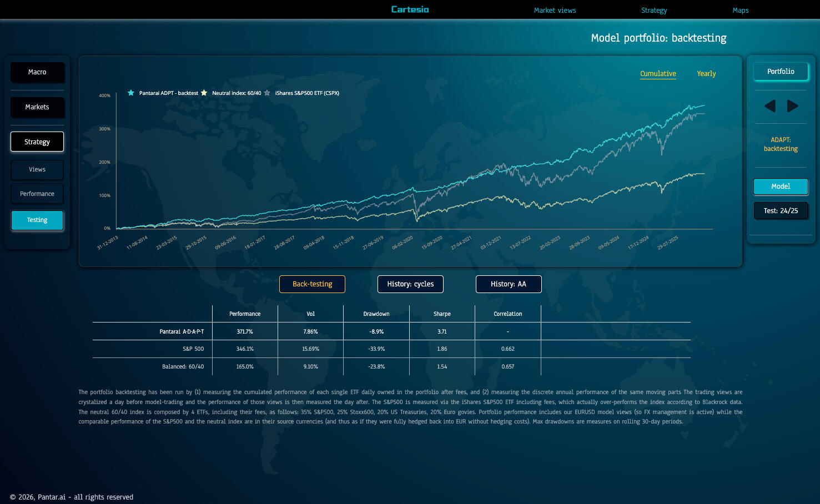
Task: Select Strategy in the left sidebar
Action: coord(37,142)
